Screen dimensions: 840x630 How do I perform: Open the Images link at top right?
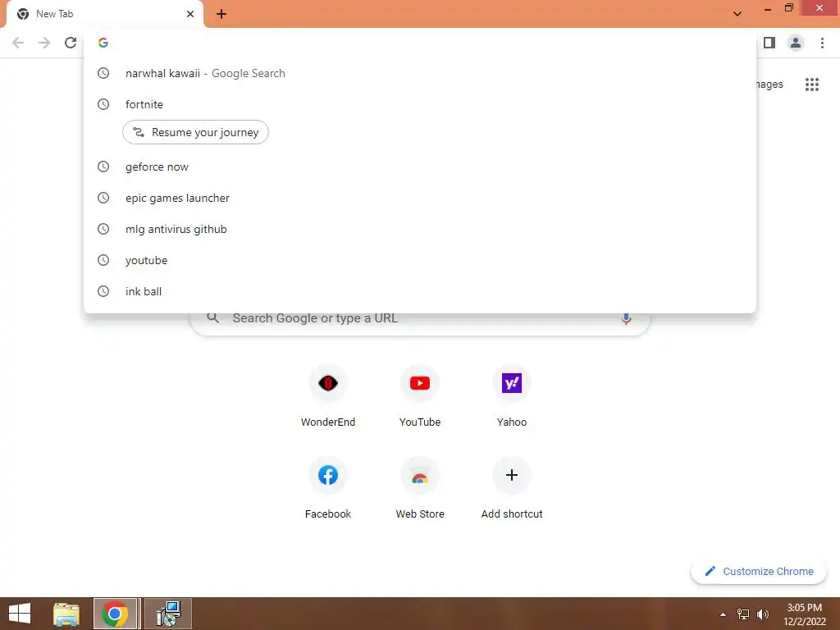coord(769,84)
